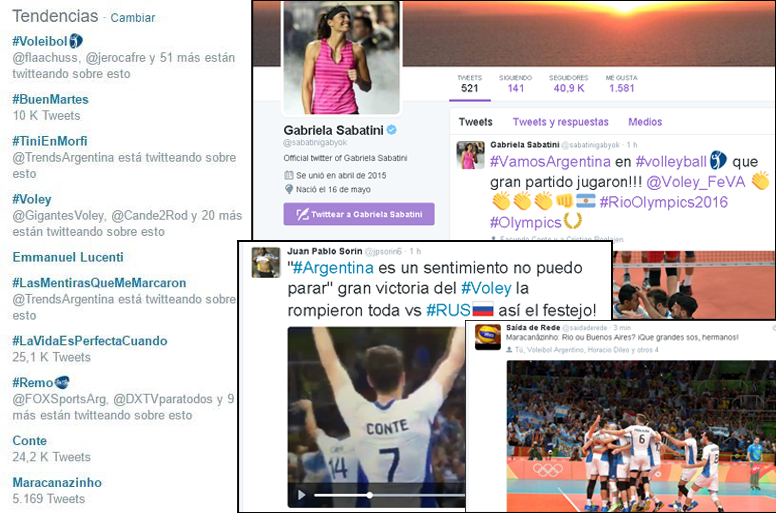Open the Argentina team celebration photo
Viewport: 776px width, 513px height.
(641, 436)
